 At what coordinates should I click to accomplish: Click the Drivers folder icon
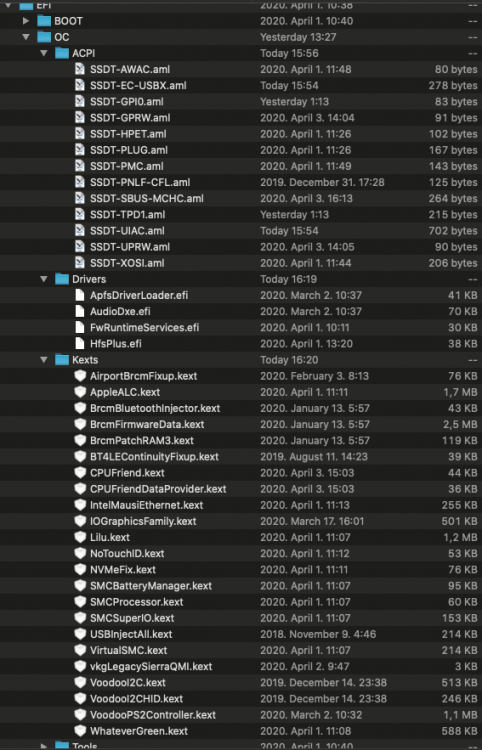tap(62, 279)
